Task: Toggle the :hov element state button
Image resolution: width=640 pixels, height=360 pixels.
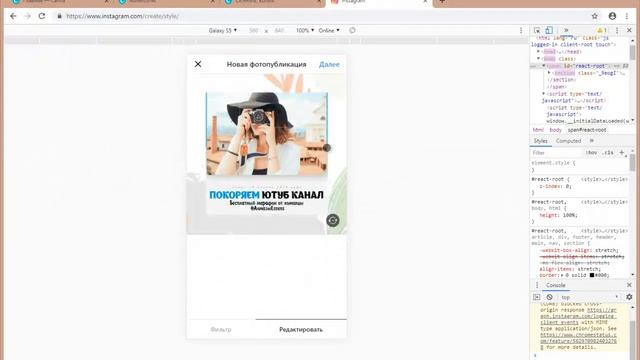Action: (x=591, y=153)
